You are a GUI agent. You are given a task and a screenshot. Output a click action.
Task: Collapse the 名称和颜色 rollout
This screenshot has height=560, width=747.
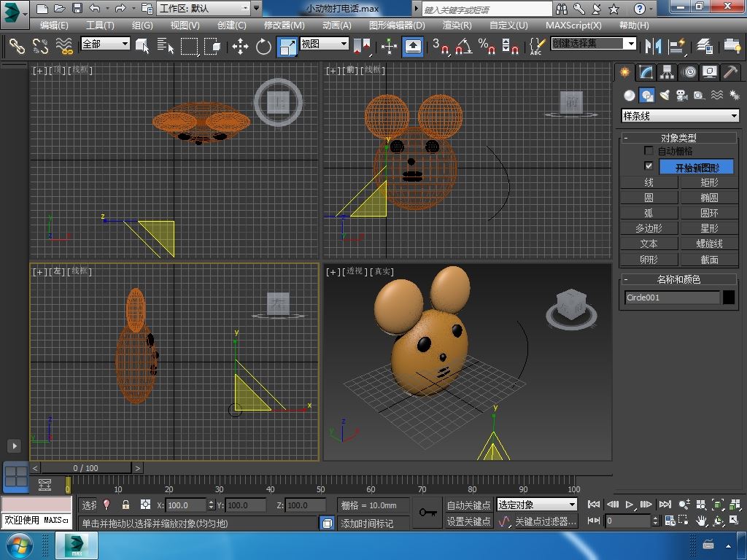pyautogui.click(x=679, y=279)
